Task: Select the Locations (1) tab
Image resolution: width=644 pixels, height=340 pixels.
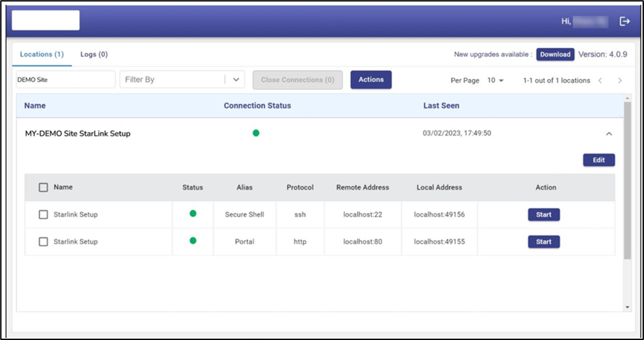Action: 42,54
